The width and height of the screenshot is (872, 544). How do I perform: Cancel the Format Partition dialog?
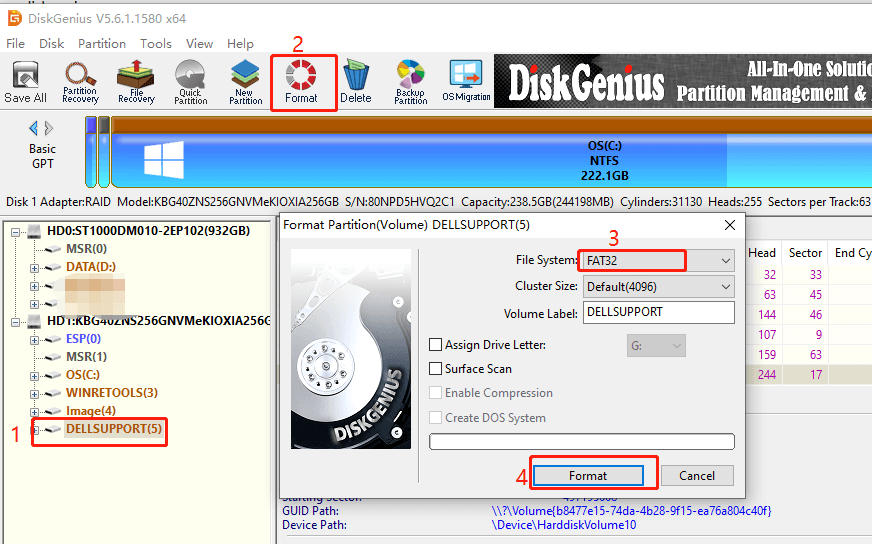[697, 476]
